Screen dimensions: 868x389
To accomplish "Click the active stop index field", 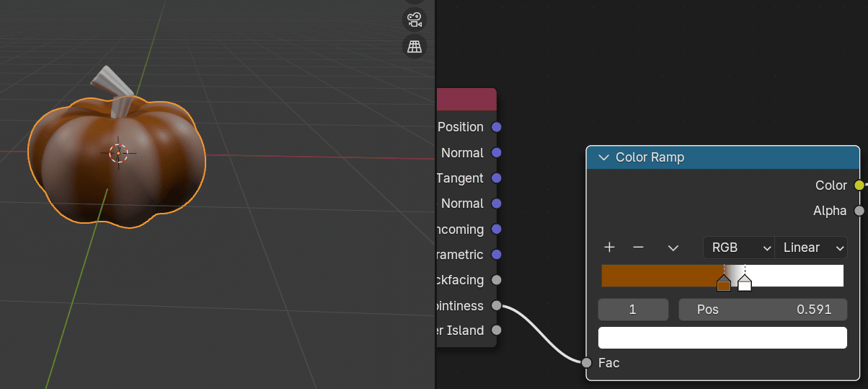I will point(633,310).
